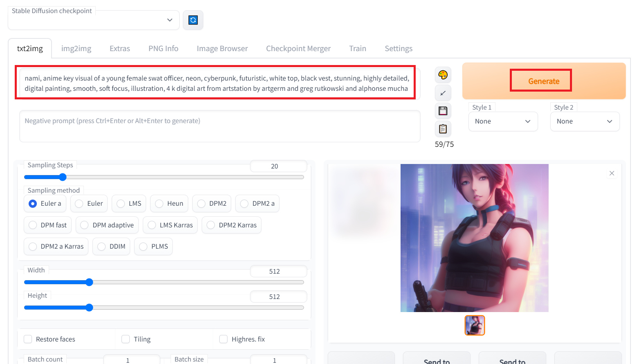Adjust the Sampling Steps slider
635x364 pixels.
coord(164,177)
